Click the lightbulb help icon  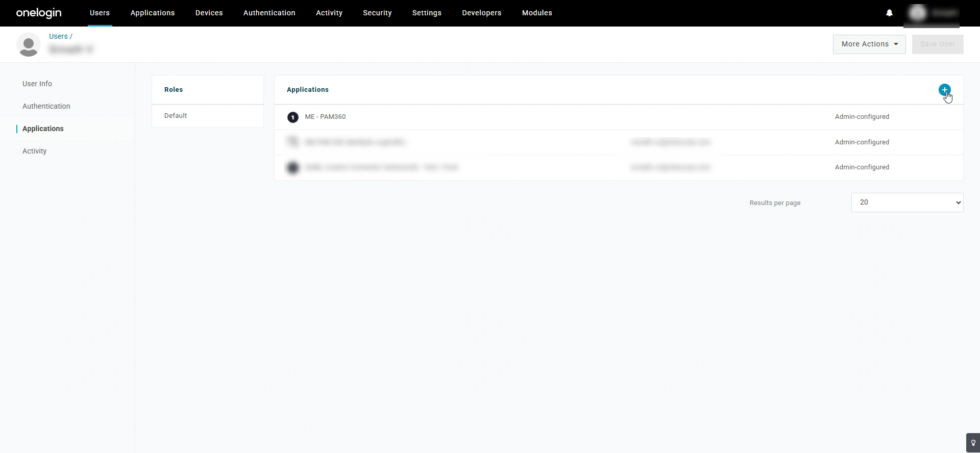point(973,443)
